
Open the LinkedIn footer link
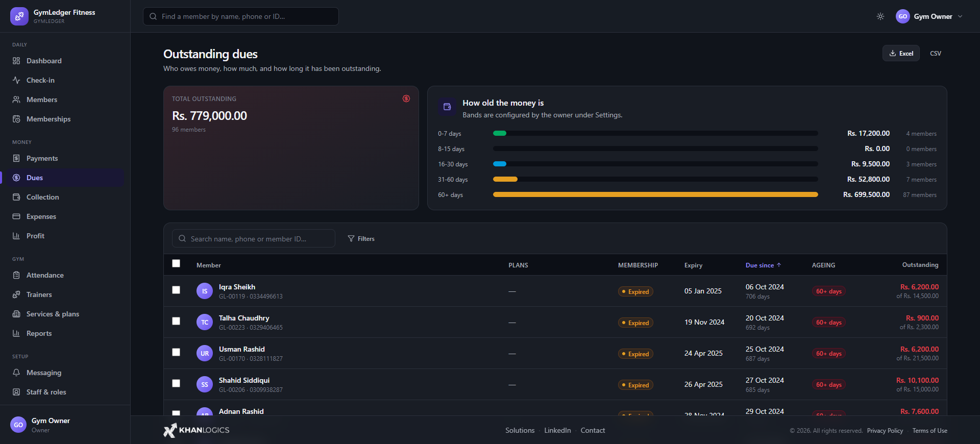[557, 430]
